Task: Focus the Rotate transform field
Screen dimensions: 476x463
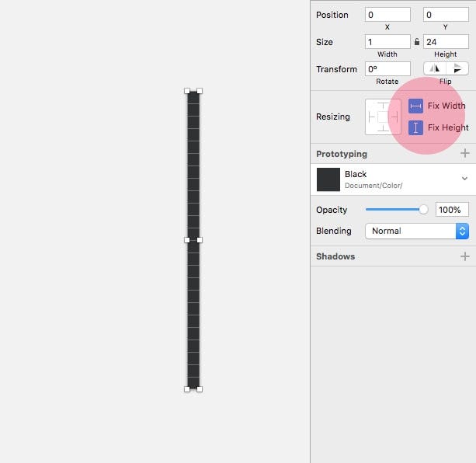Action: tap(387, 69)
